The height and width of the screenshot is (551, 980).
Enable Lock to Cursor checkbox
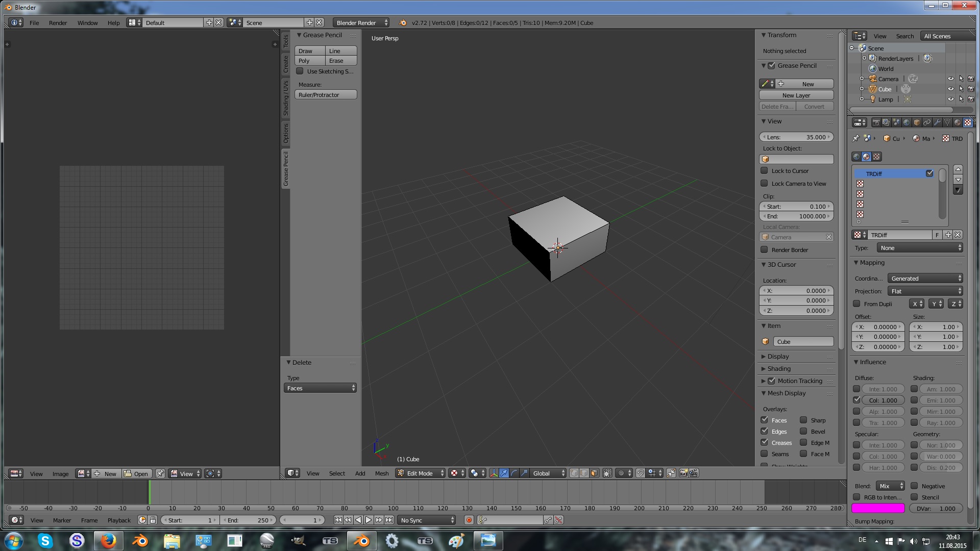coord(764,171)
